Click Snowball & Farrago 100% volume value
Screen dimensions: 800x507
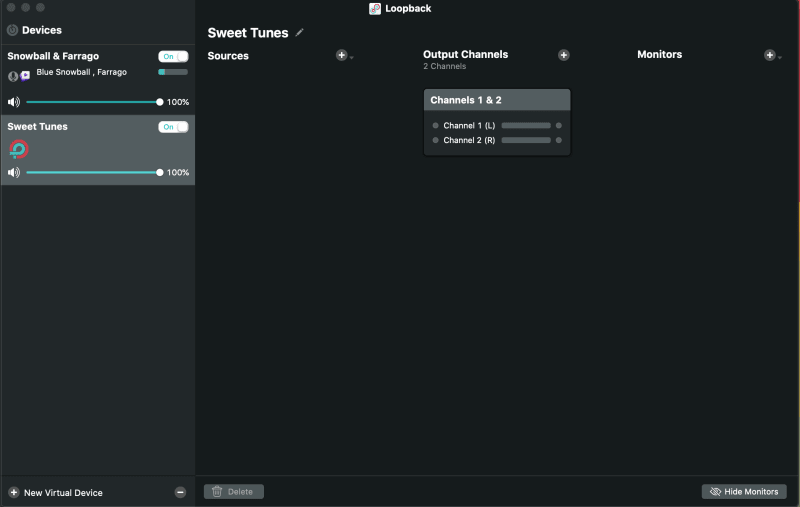178,102
